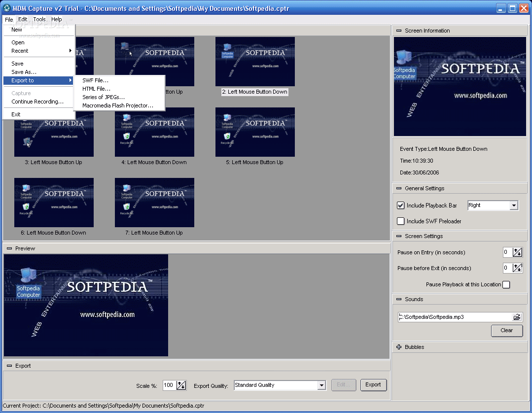Image resolution: width=532 pixels, height=413 pixels.
Task: Highlight the Export to submenu entry
Action: pyautogui.click(x=38, y=80)
